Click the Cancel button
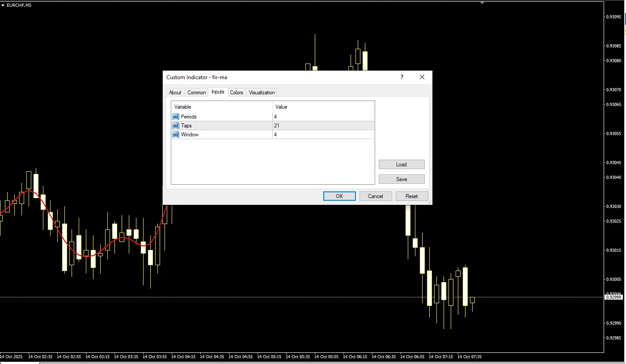 [x=376, y=196]
